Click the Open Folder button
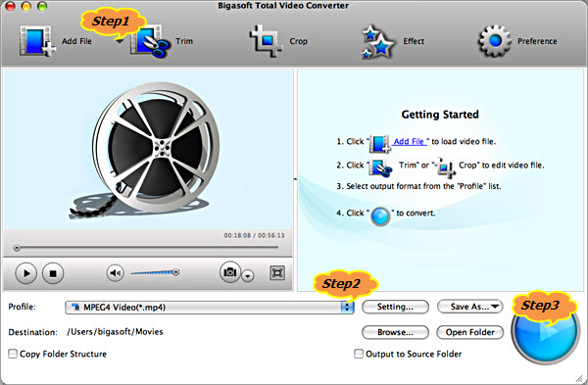588x385 pixels. point(469,332)
